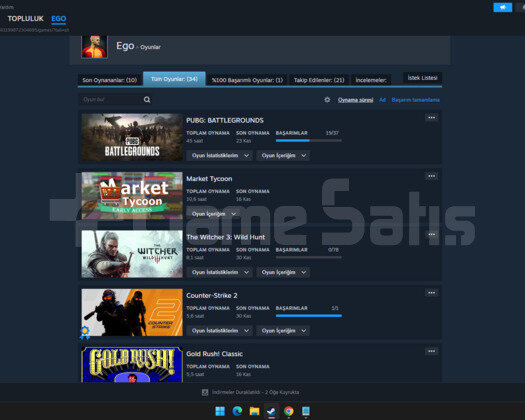Click Witcher 3 achievements progress bar

click(309, 258)
